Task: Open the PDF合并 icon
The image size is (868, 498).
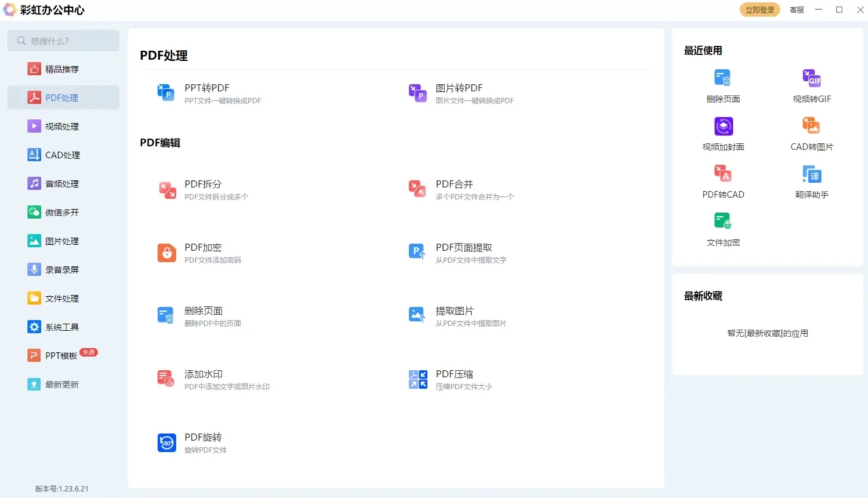Action: 417,189
